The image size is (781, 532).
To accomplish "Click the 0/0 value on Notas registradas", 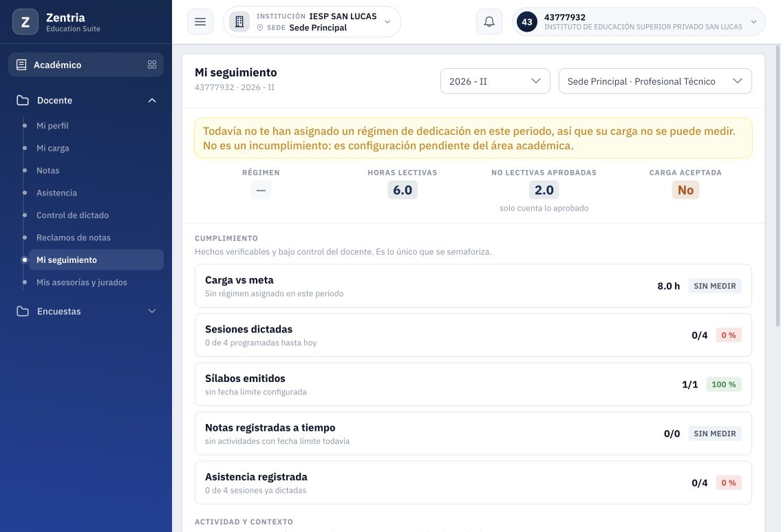I will 672,434.
